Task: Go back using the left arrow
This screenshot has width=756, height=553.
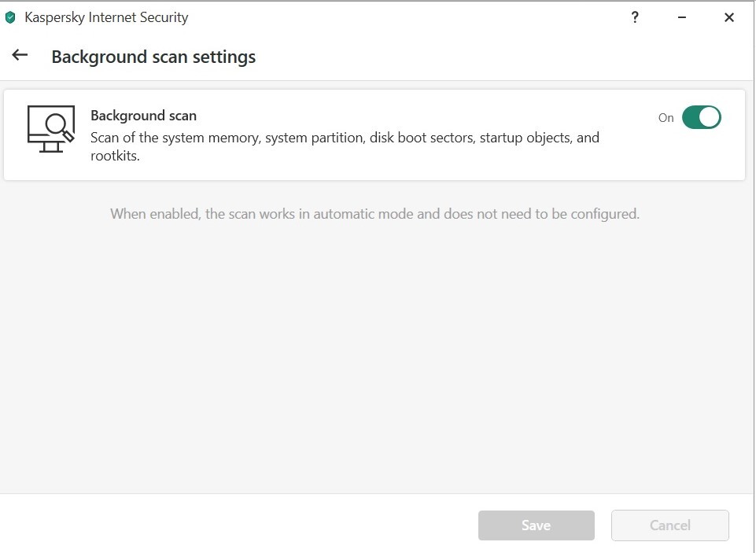Action: (20, 55)
